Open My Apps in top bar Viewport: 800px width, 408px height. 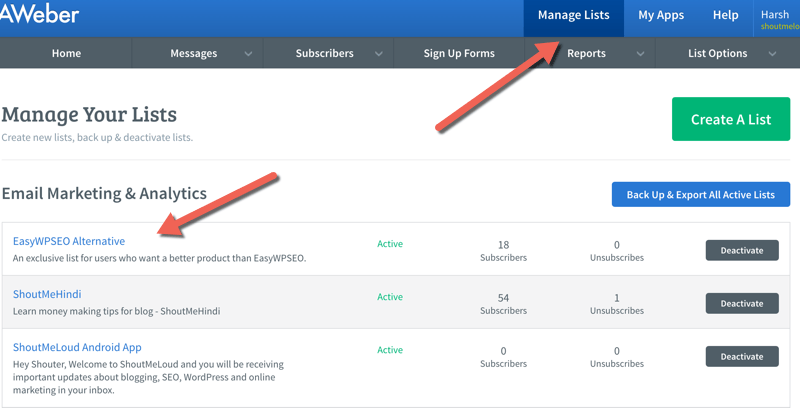coord(661,15)
